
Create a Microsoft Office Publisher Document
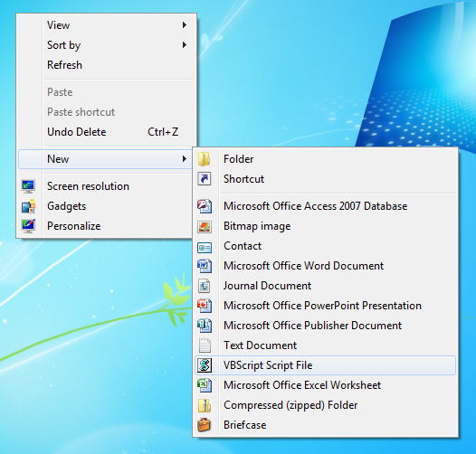[x=326, y=326]
